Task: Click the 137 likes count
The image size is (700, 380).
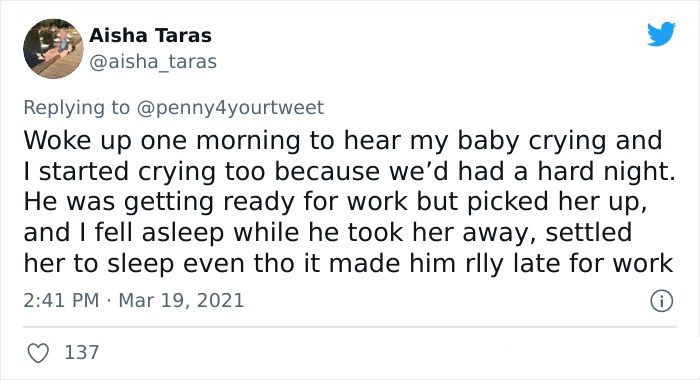Action: pyautogui.click(x=82, y=352)
